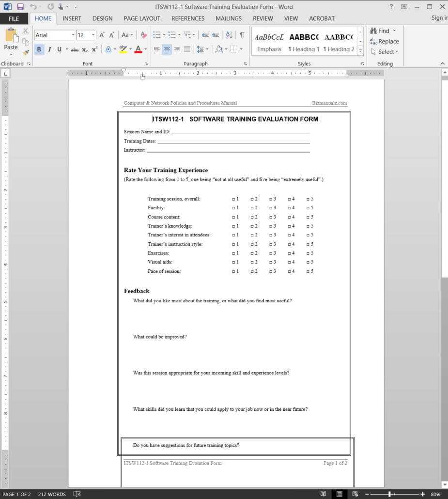Click the Clear Formatting icon

143,35
